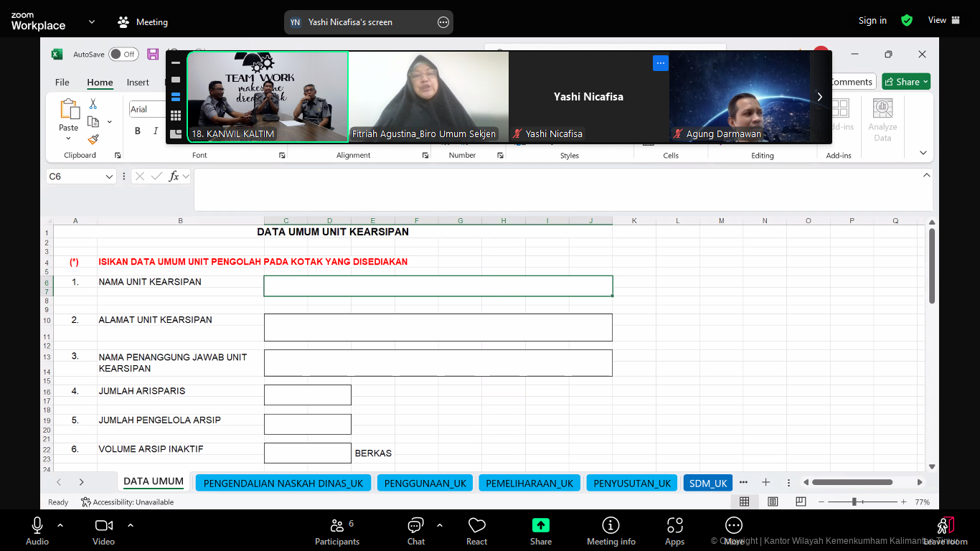This screenshot has width=980, height=551.
Task: Switch to Normal view in status bar
Action: point(745,502)
